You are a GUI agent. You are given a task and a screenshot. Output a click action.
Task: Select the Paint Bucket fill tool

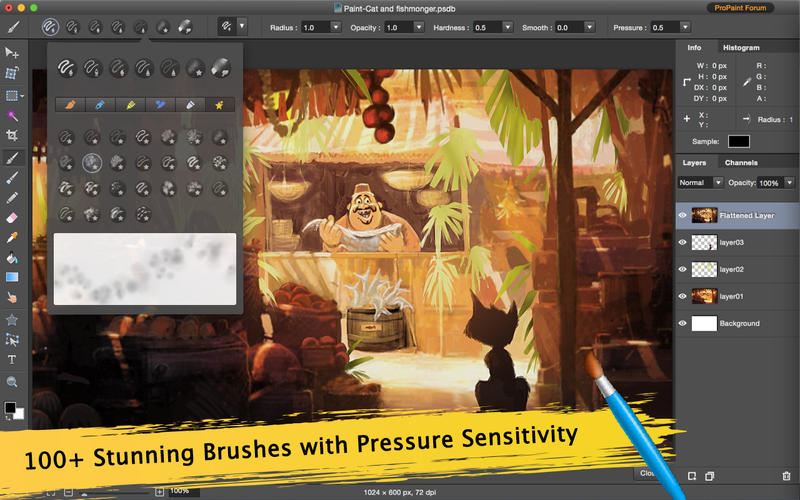tap(12, 258)
